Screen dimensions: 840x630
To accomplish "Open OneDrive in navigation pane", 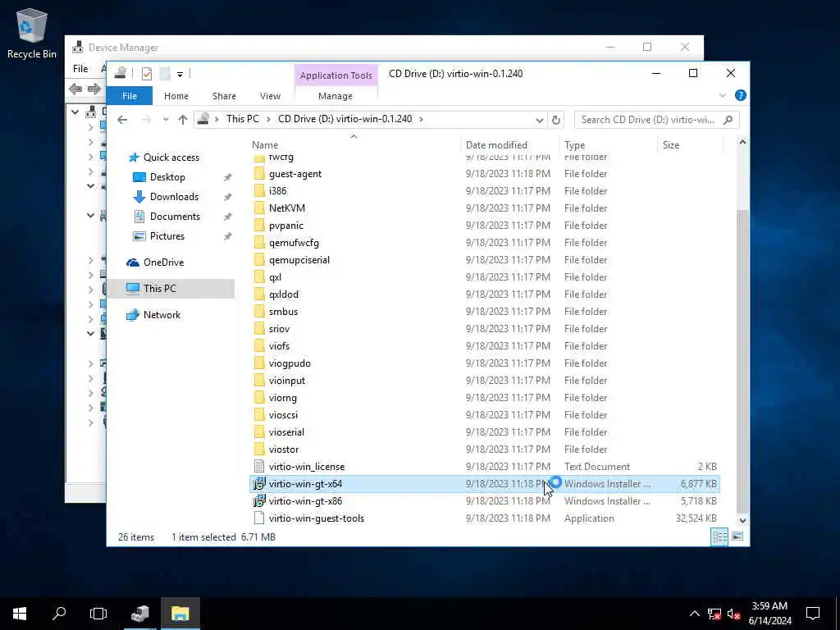I will pyautogui.click(x=163, y=262).
